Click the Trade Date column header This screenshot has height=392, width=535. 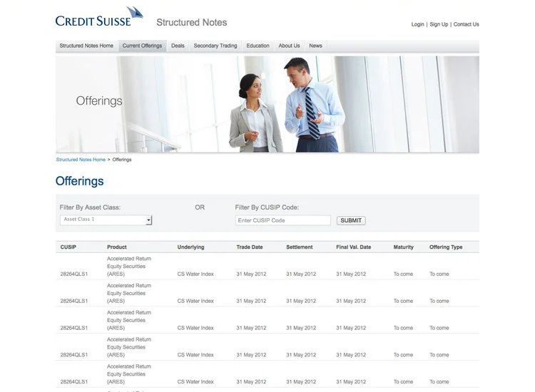coord(250,247)
